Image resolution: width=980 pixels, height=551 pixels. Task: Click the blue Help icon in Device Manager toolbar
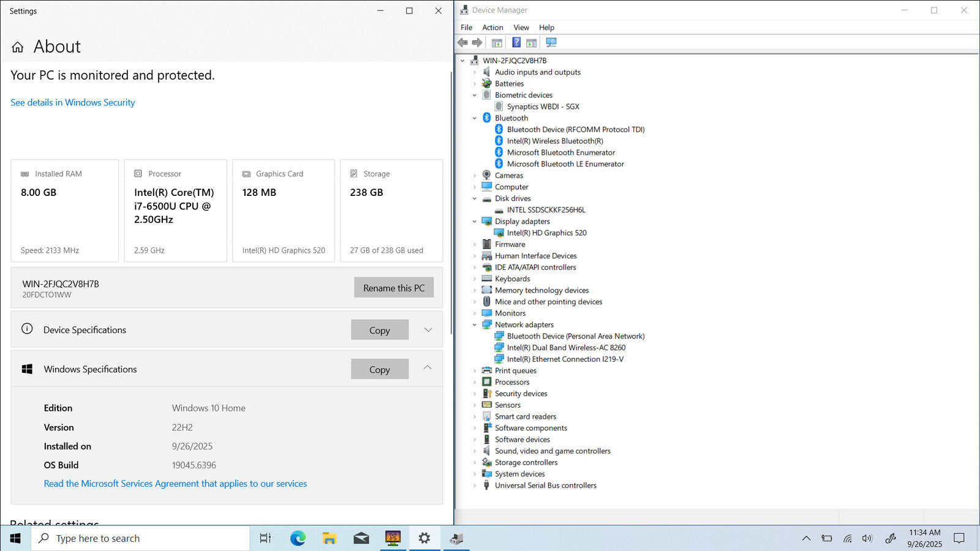[x=516, y=43]
